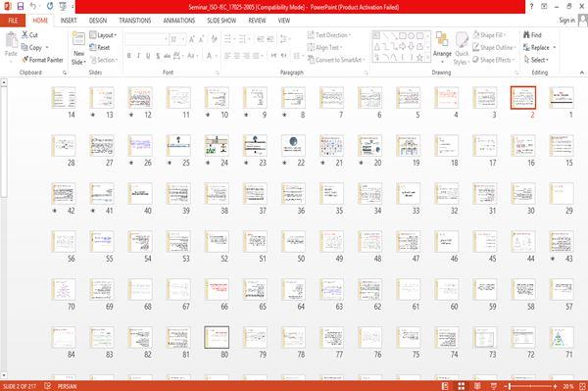This screenshot has width=588, height=391.
Task: Increase font size with the large A
Action: 192,39
